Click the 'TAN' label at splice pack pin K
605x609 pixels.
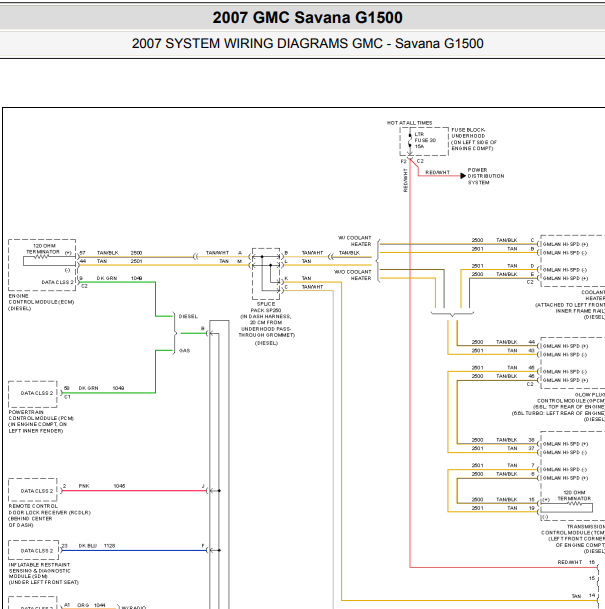[x=306, y=278]
